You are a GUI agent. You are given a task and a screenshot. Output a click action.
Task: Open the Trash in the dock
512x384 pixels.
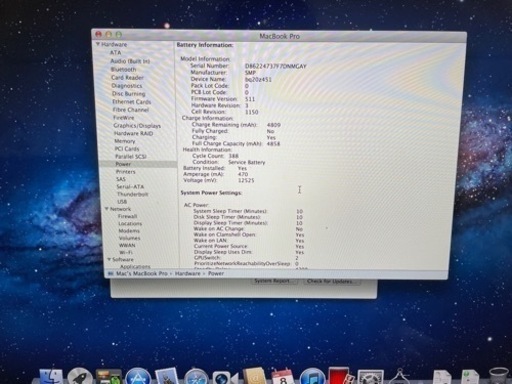point(500,377)
